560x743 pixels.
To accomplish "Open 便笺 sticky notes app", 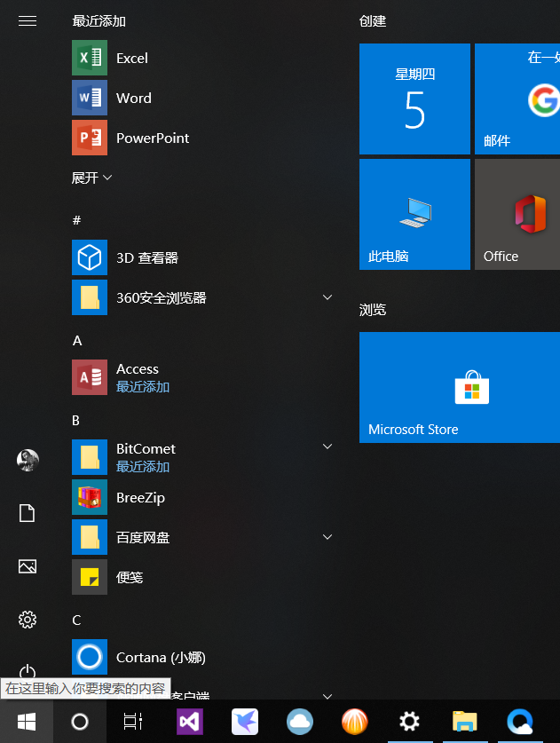I will [x=202, y=577].
